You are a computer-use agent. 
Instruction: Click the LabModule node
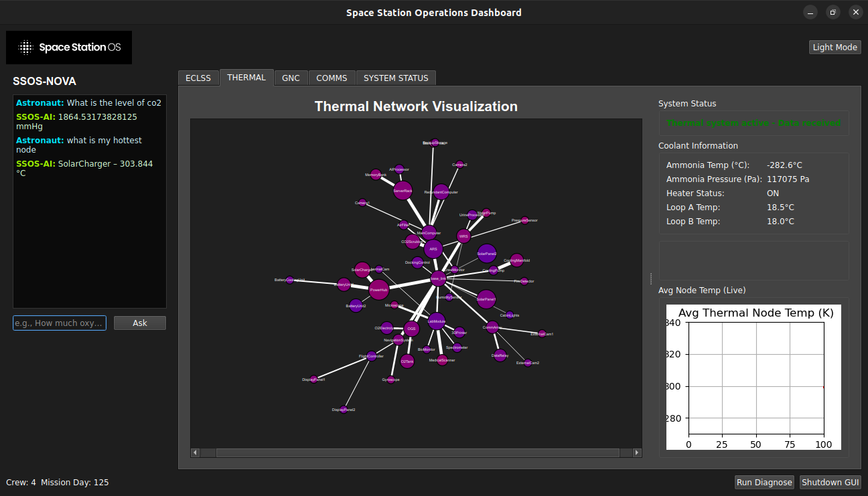point(437,321)
